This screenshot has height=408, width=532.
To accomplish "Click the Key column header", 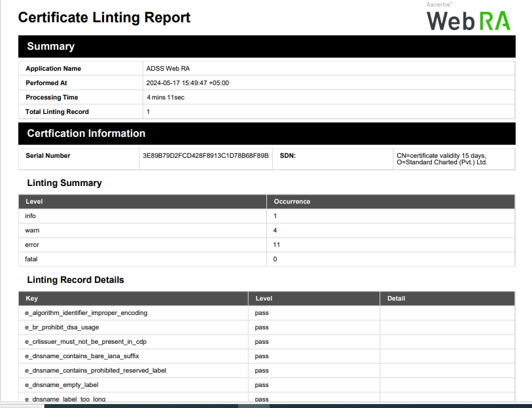I will (31, 299).
